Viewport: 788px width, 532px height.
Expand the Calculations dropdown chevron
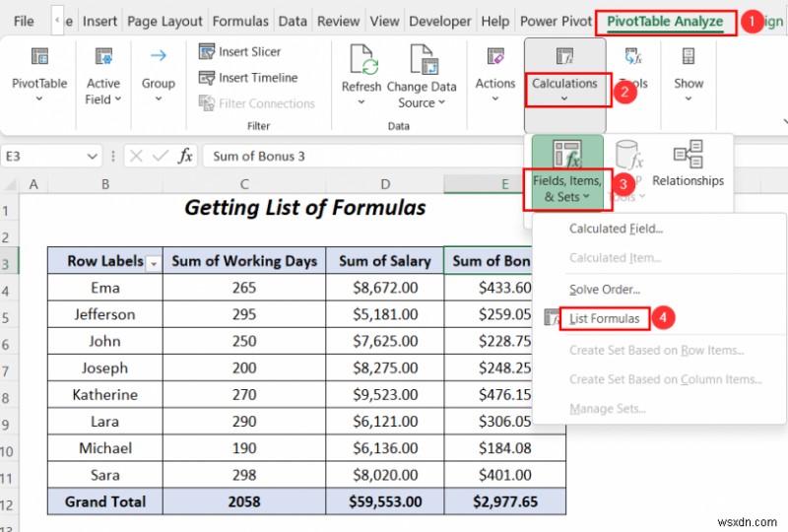(564, 99)
